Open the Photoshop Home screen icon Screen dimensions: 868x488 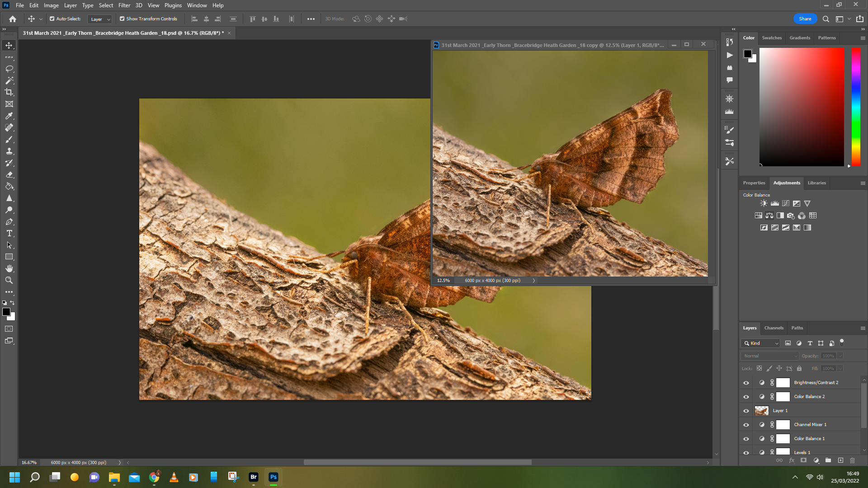[13, 19]
